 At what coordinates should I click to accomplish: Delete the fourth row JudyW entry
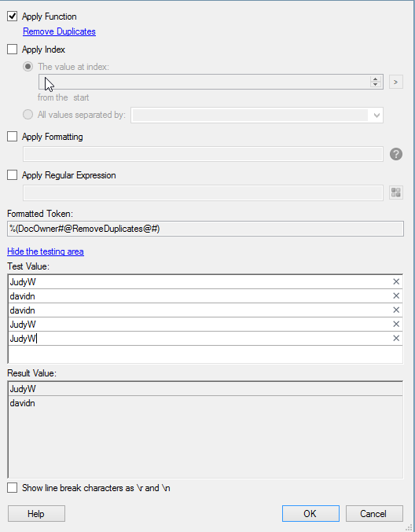[395, 324]
